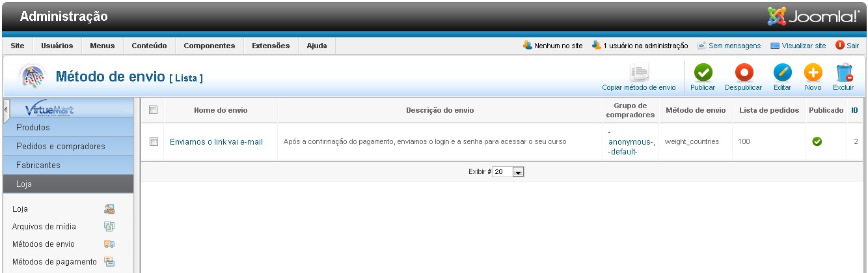Click the Novo plus icon
This screenshot has width=868, height=273.
click(x=813, y=72)
